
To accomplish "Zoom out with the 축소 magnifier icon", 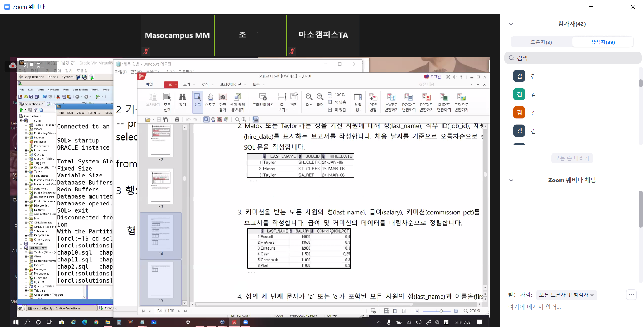I will pyautogui.click(x=309, y=99).
